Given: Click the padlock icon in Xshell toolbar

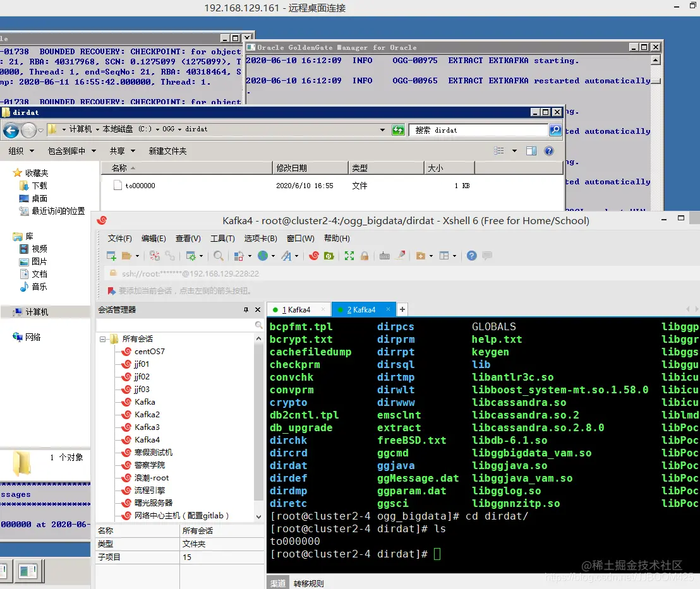Looking at the screenshot, I should coord(365,256).
